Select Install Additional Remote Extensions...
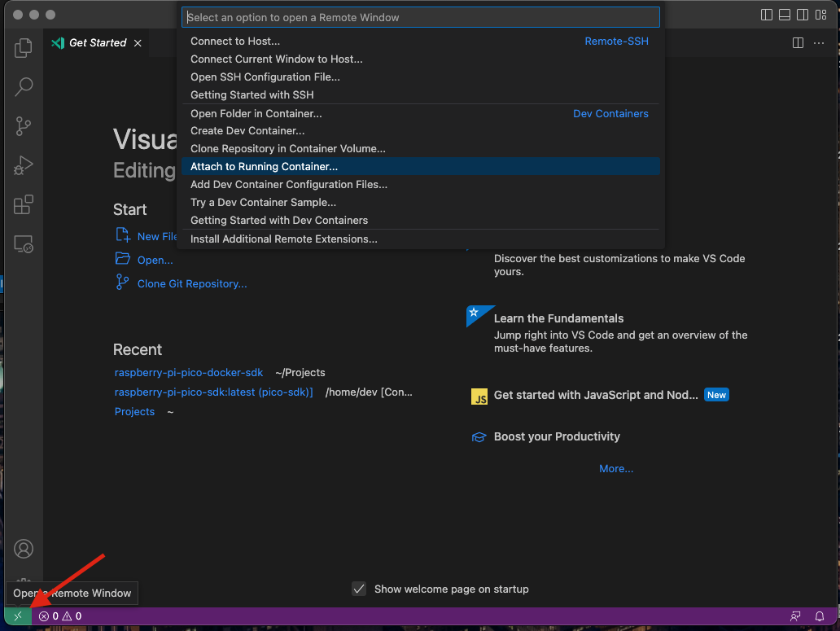This screenshot has height=631, width=840. click(x=421, y=239)
